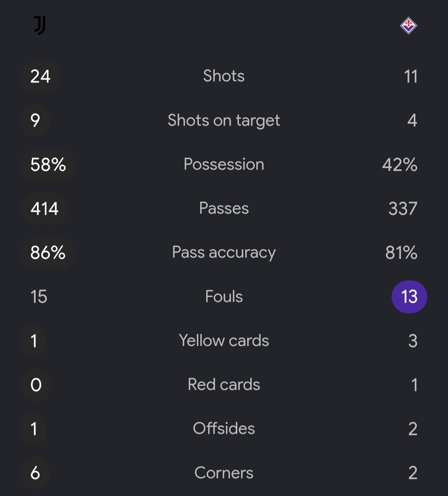Select Juventus red cards value 0
This screenshot has height=496, width=448.
(x=36, y=385)
